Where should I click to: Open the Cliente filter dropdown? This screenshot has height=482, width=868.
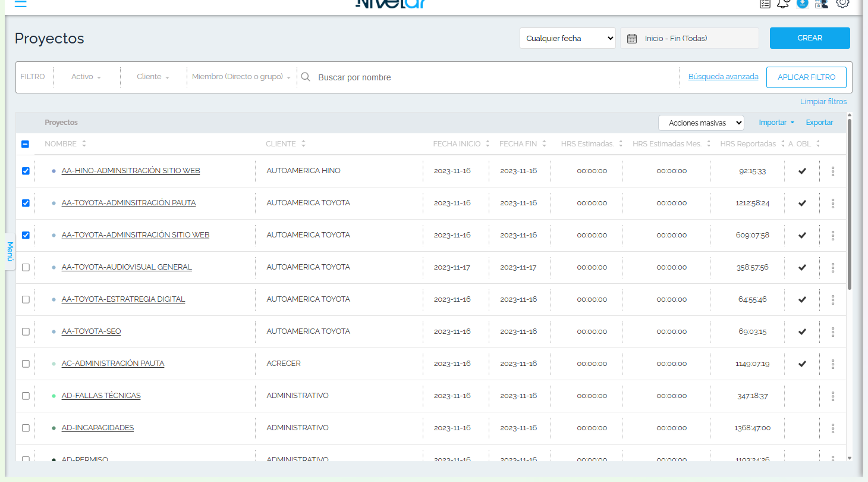click(153, 77)
